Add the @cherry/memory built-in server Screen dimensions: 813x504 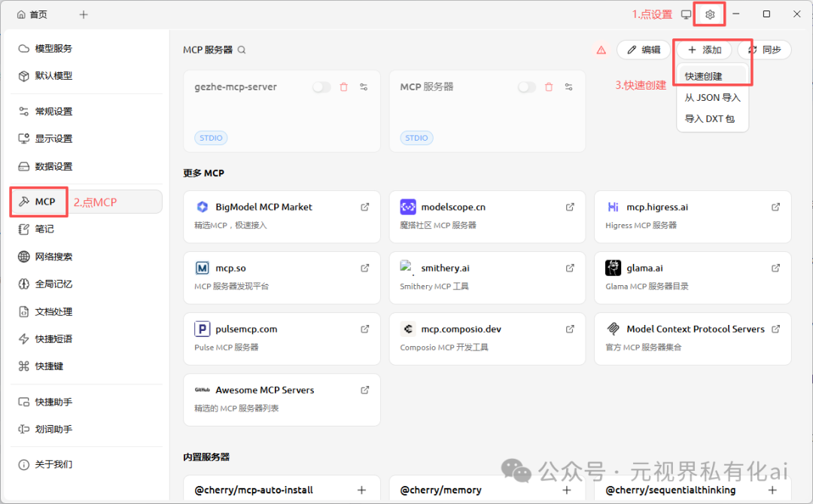[566, 489]
